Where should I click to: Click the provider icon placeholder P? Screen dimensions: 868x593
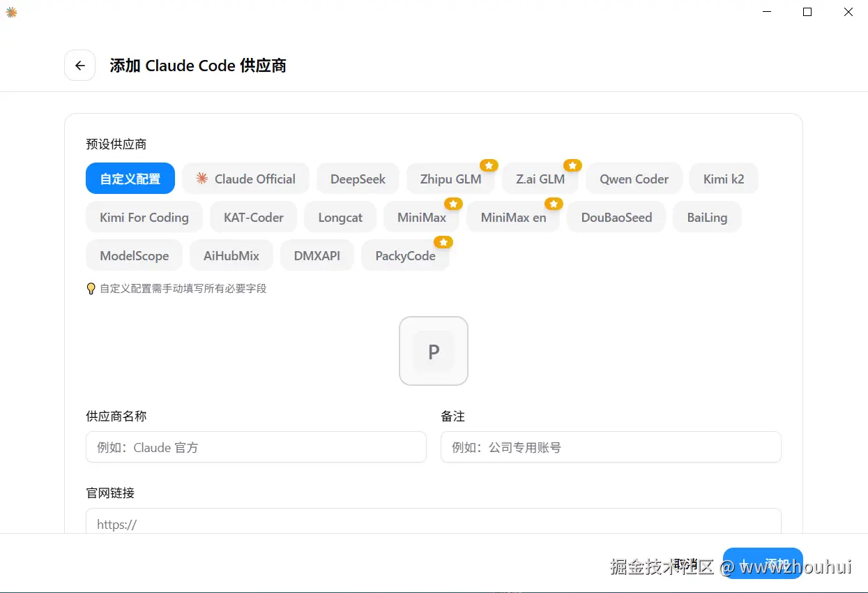coord(434,351)
